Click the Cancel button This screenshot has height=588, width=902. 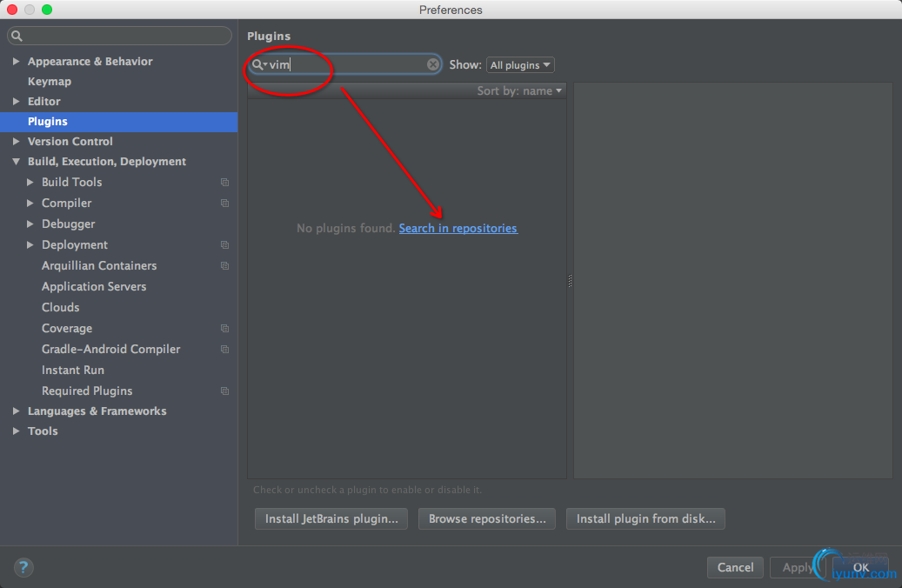pyautogui.click(x=735, y=567)
